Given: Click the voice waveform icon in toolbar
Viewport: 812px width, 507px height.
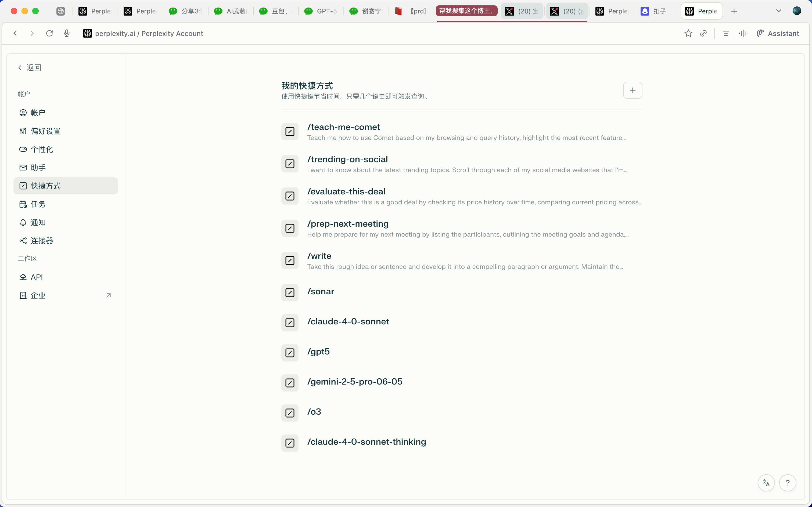Looking at the screenshot, I should pos(743,33).
